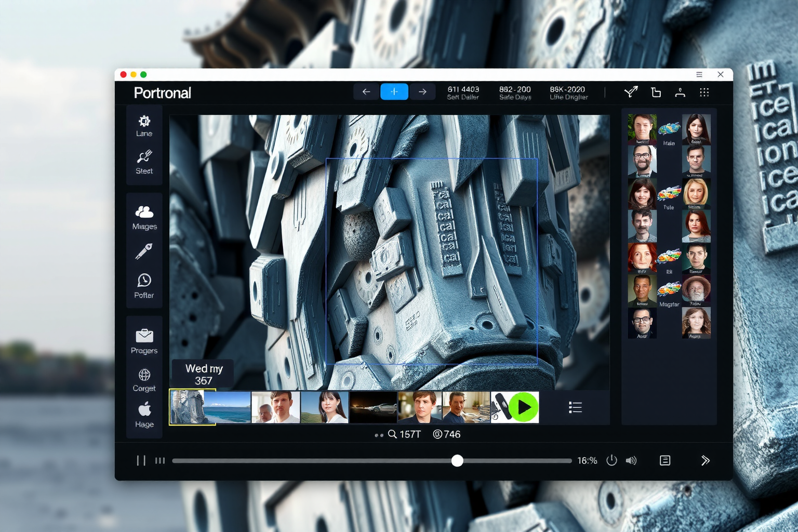Go back with the left arrow button
Image resolution: width=798 pixels, height=532 pixels.
click(x=366, y=92)
